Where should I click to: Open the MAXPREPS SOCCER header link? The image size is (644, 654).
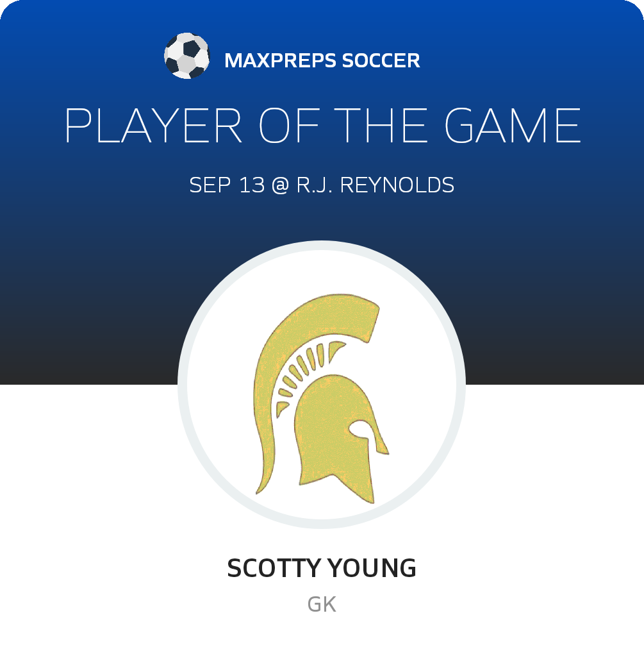pos(322,61)
